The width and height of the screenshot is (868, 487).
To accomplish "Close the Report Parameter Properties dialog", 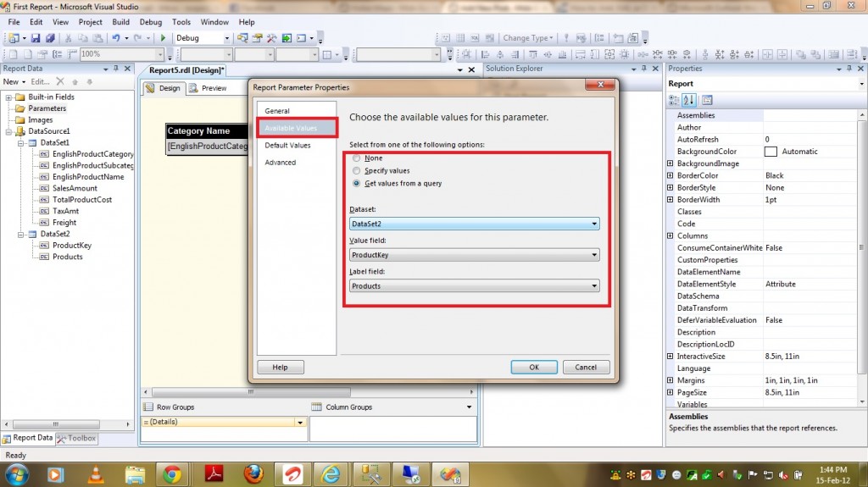I will (x=603, y=86).
